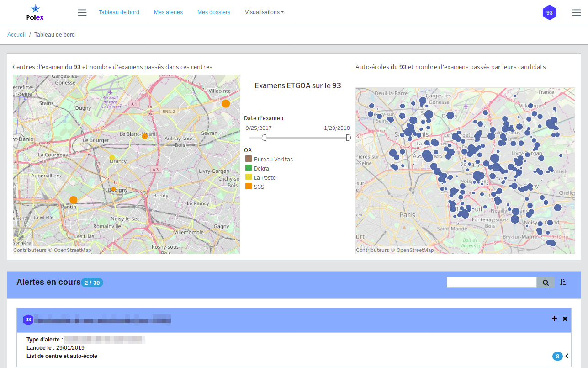Viewport: 588px width, 368px height.
Task: Click the blue 8 count badge
Action: pos(557,356)
